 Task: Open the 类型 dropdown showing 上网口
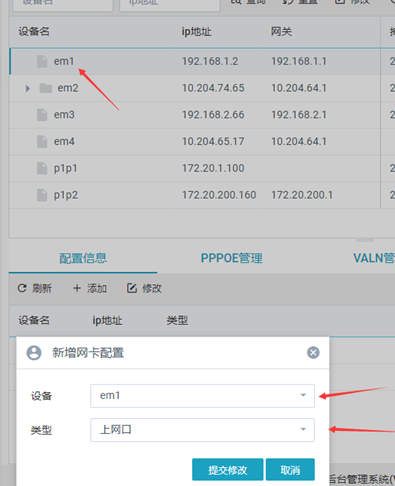202,430
